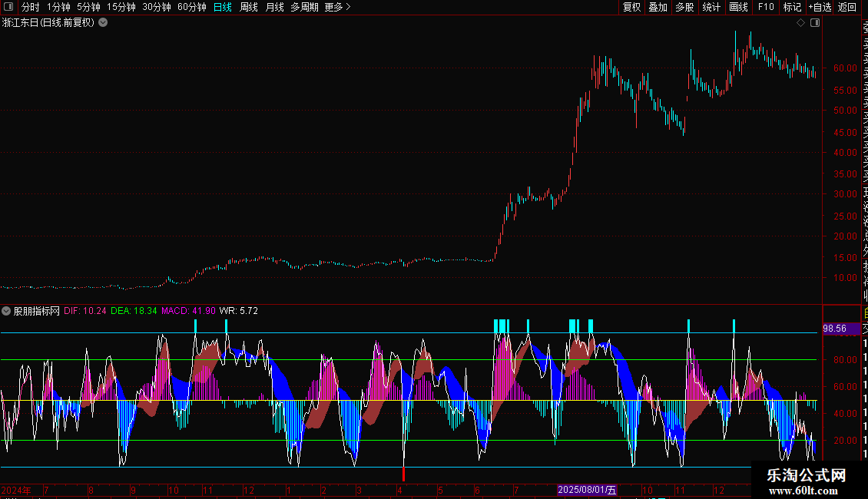Select the 5分钟 period
The height and width of the screenshot is (499, 868).
point(88,7)
